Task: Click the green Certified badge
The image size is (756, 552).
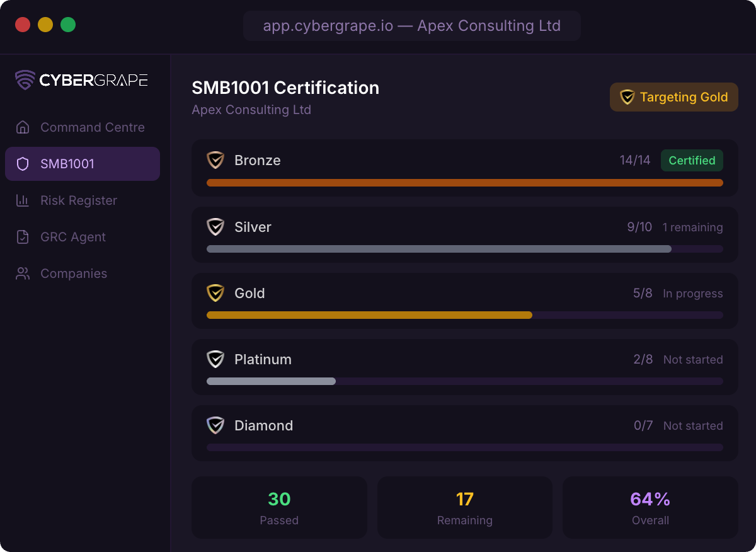Action: pos(692,160)
